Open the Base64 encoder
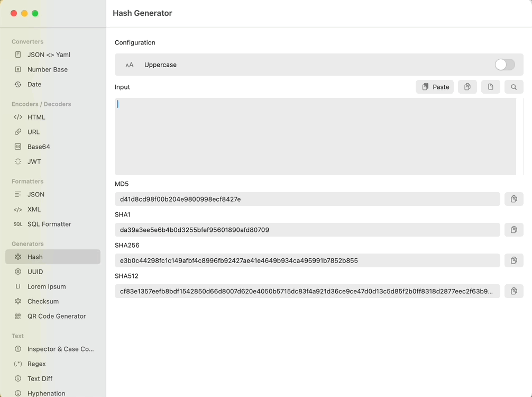Screen dimensions: 532x397 click(52, 147)
